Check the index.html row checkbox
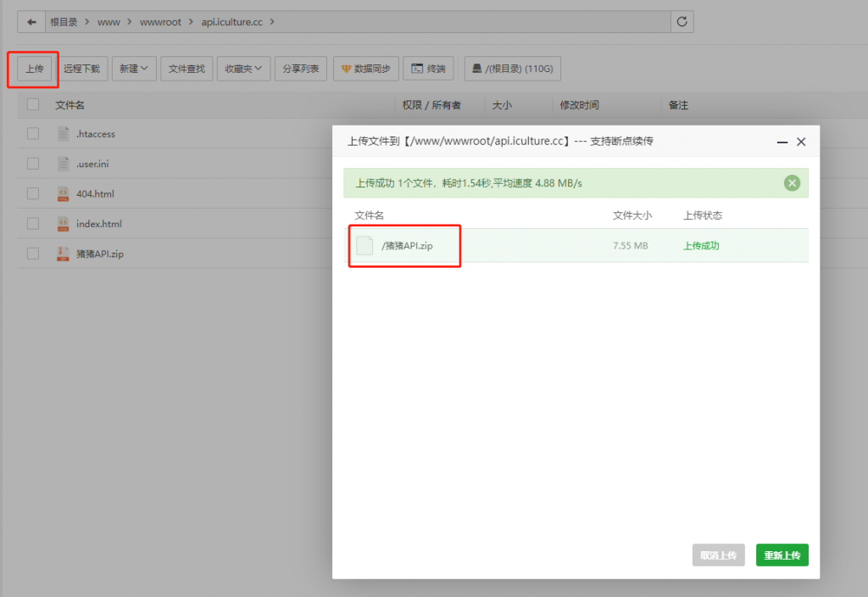Image resolution: width=868 pixels, height=597 pixels. (33, 223)
